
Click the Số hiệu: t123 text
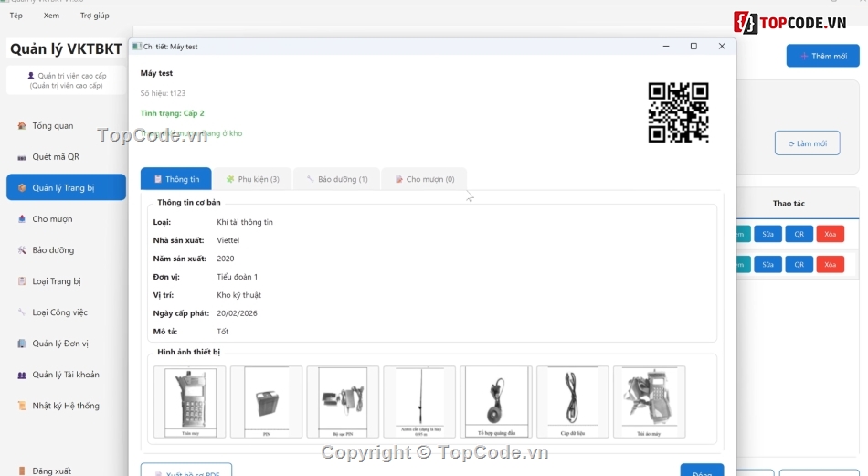coord(163,93)
